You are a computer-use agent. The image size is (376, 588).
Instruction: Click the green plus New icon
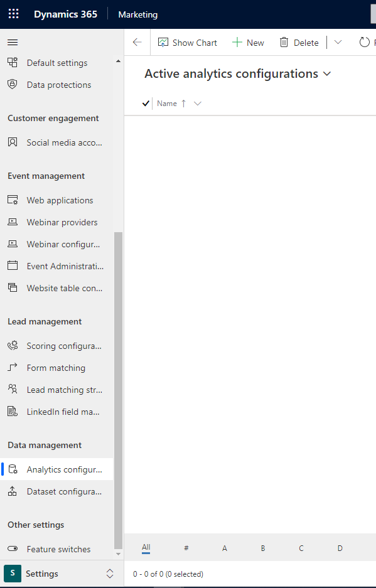[237, 43]
